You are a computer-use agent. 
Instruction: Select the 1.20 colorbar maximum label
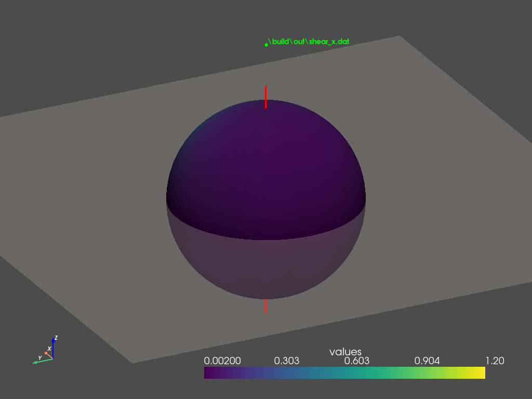tap(494, 361)
